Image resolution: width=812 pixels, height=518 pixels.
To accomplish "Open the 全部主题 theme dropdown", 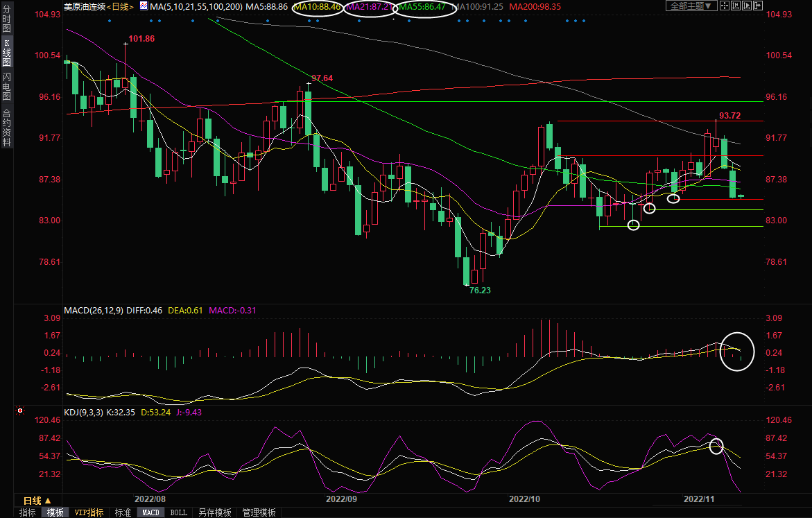I will point(691,6).
